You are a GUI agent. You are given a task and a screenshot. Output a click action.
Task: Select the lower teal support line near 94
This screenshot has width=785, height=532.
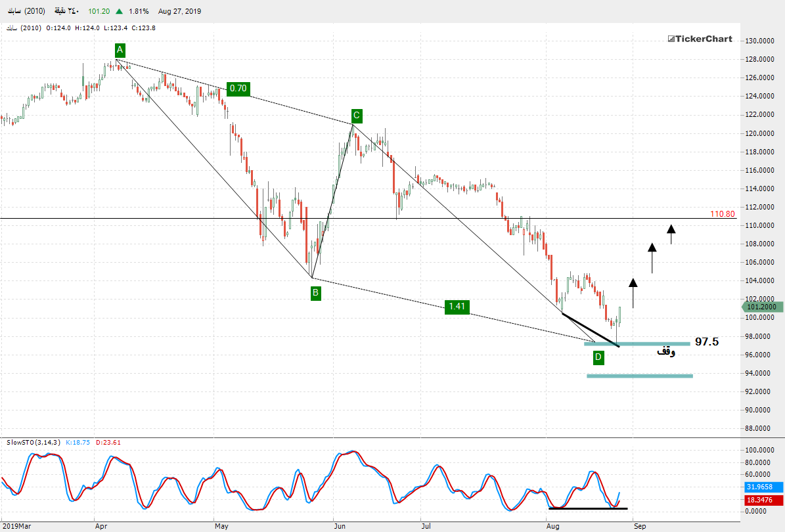(639, 376)
